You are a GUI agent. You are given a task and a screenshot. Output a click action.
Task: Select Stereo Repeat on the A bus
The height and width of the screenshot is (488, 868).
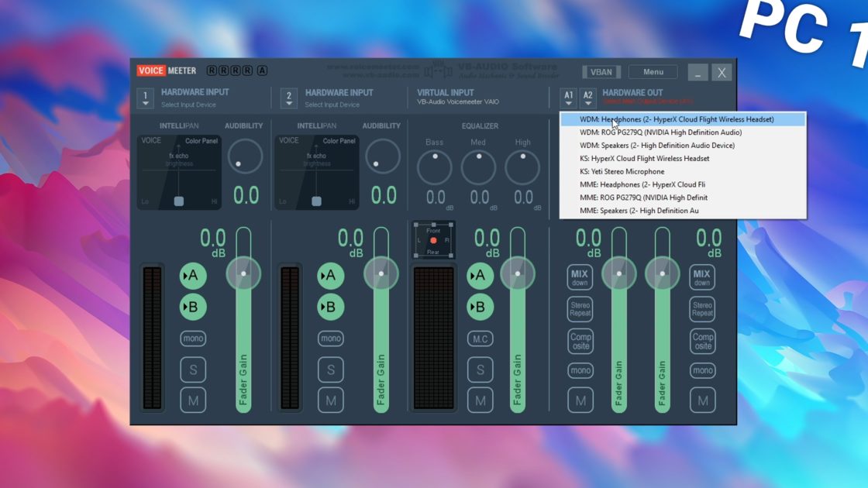click(580, 309)
